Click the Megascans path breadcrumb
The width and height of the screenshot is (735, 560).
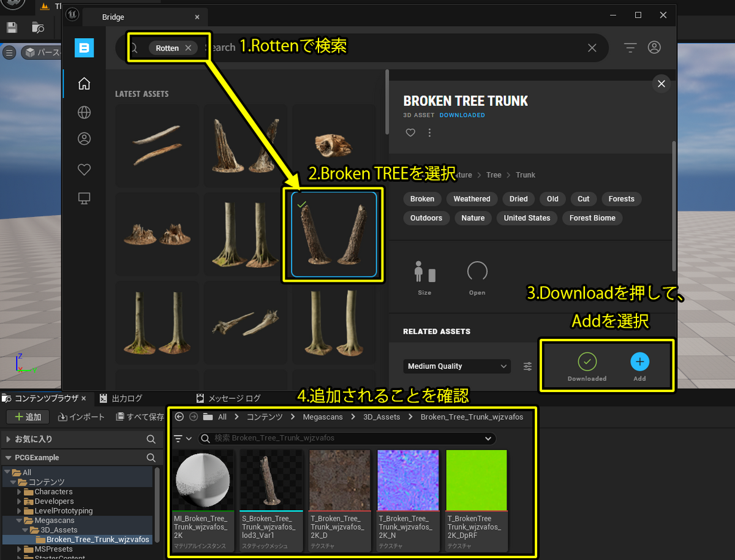tap(322, 417)
